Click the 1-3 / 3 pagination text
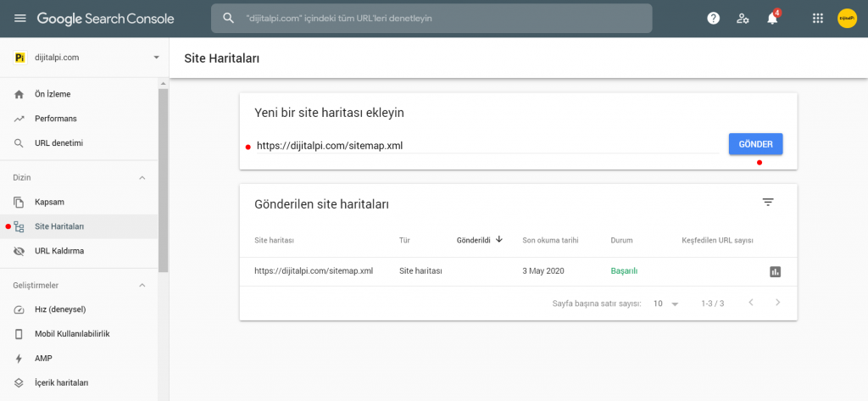The image size is (868, 401). point(712,304)
